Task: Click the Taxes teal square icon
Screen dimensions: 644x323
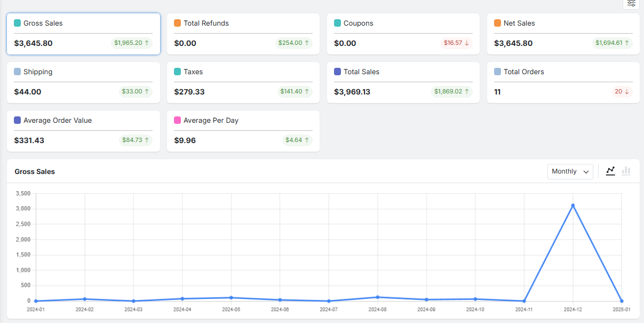Action: coord(178,72)
